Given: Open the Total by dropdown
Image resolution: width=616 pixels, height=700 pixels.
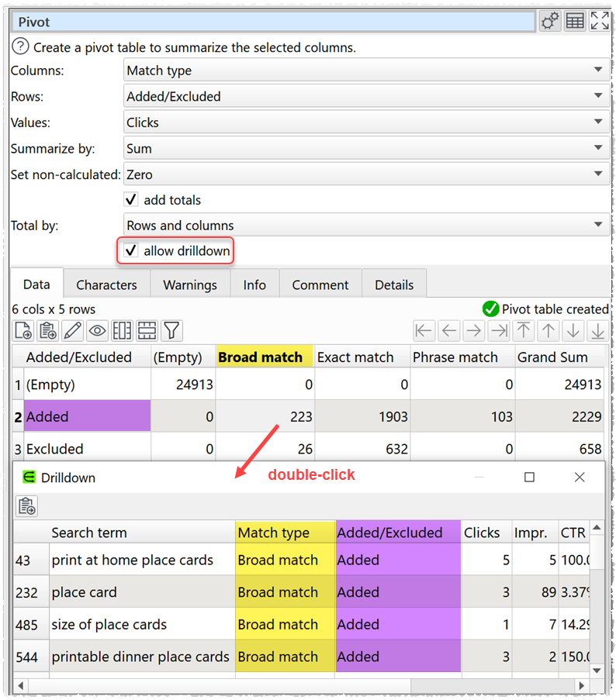Looking at the screenshot, I should click(366, 226).
